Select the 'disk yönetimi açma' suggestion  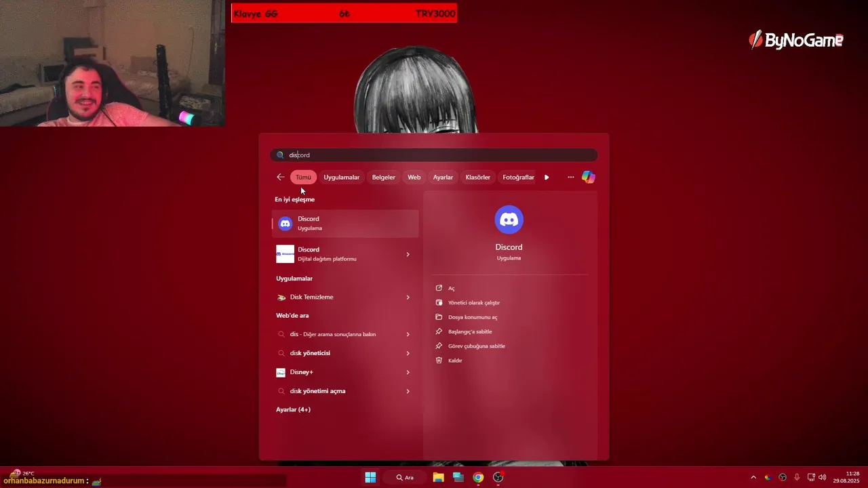pos(345,391)
